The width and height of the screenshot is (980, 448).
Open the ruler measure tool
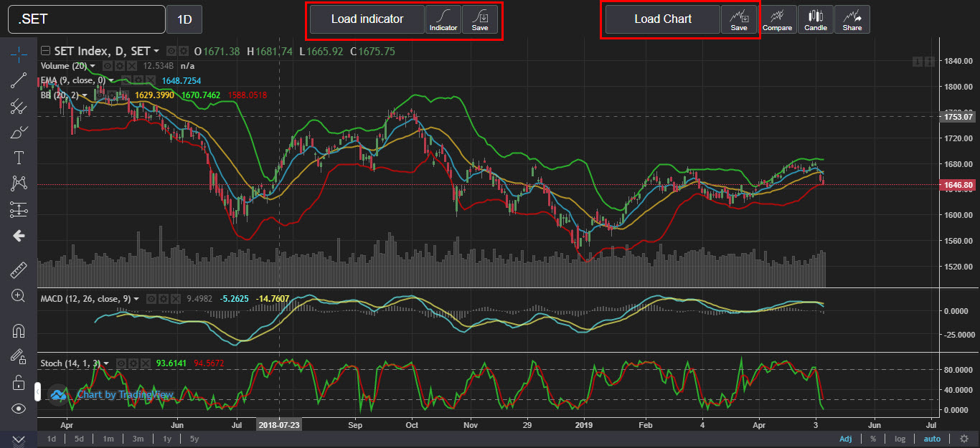(x=19, y=270)
